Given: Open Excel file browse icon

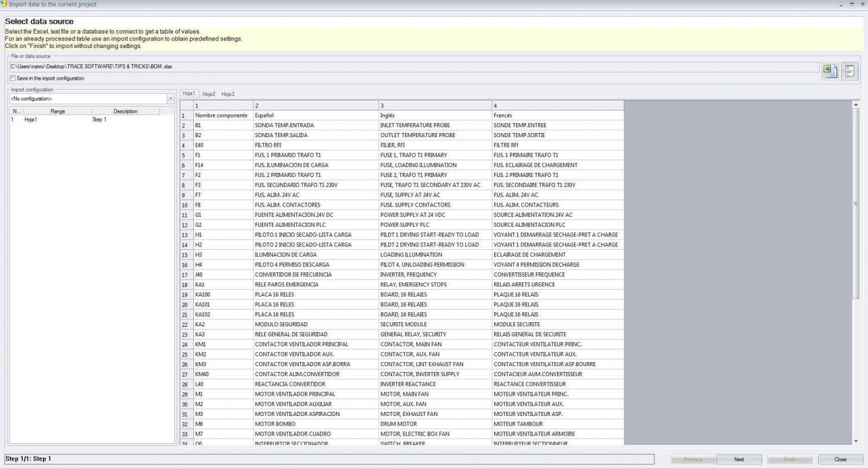Looking at the screenshot, I should point(830,71).
